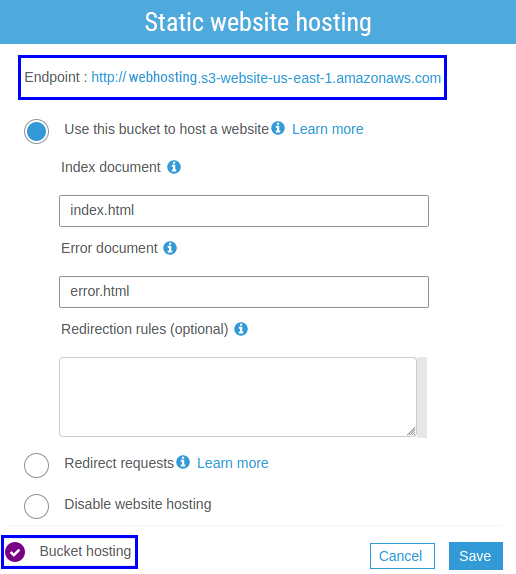Click the Redirection rules vertical scrollbar
This screenshot has height=574, width=516.
point(422,397)
